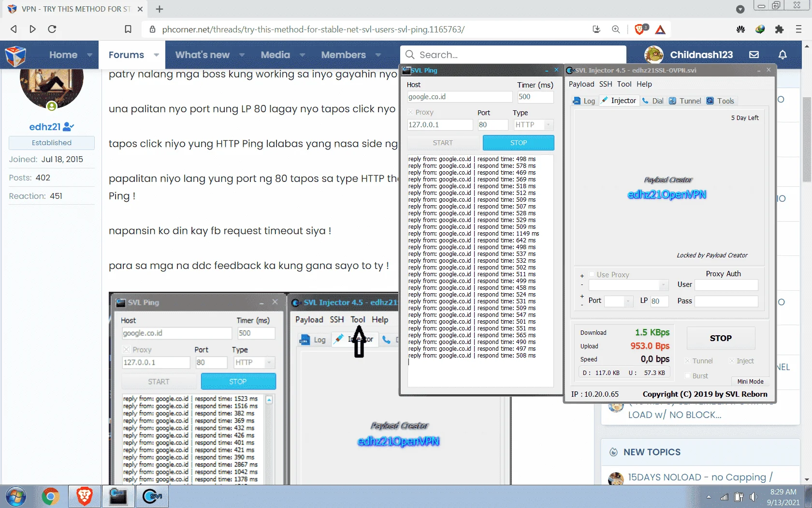812x508 pixels.
Task: Open the Brave main menu hamburger icon
Action: 798,29
